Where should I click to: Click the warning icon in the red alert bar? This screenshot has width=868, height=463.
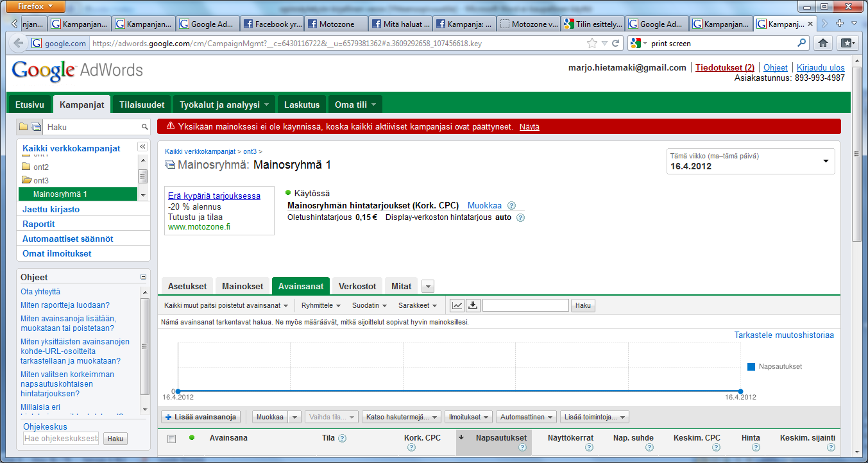point(171,126)
